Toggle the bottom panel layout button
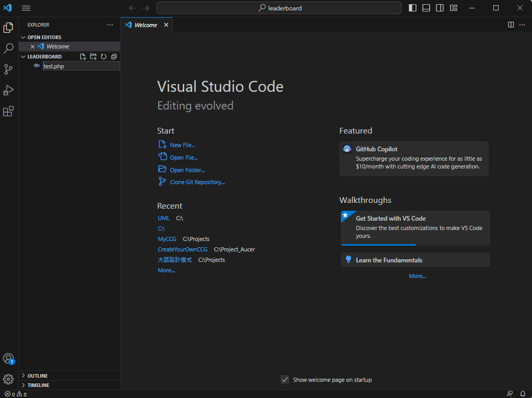This screenshot has width=532, height=398. pyautogui.click(x=426, y=8)
